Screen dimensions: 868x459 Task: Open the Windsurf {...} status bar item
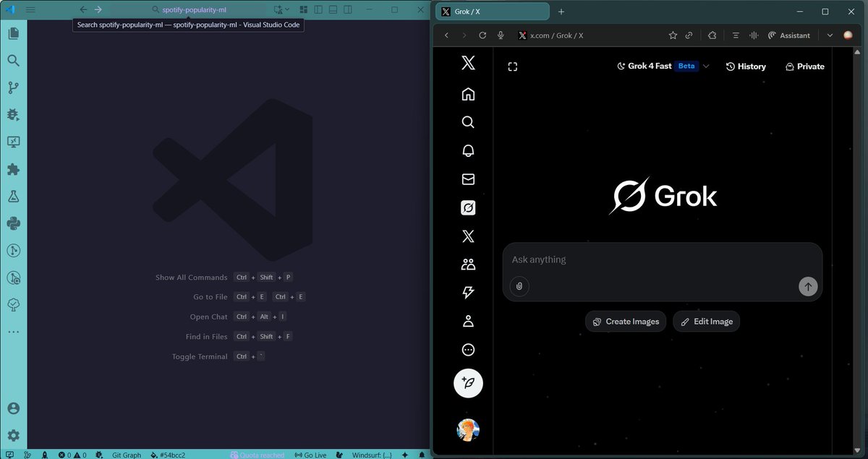372,455
